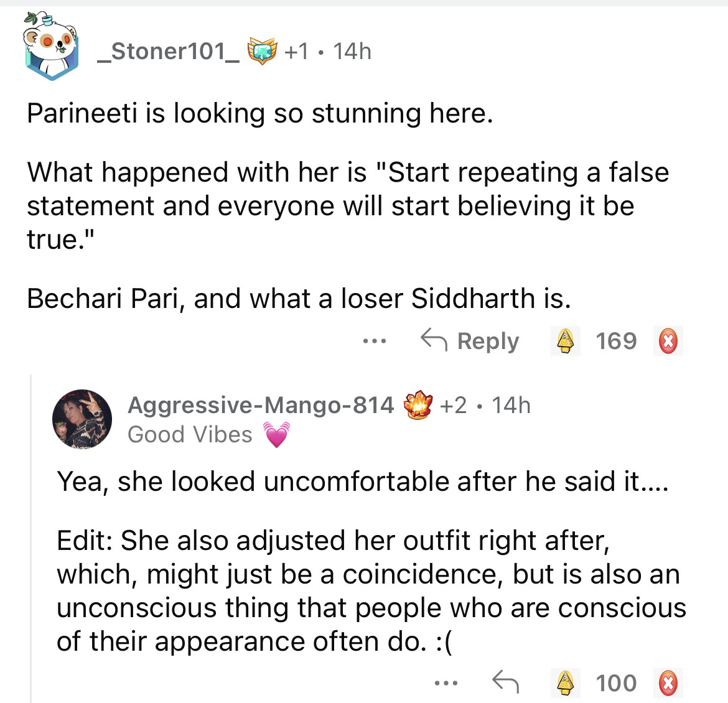728x703 pixels.
Task: Collapse the reply thread using the vertical line
Action: (31, 535)
